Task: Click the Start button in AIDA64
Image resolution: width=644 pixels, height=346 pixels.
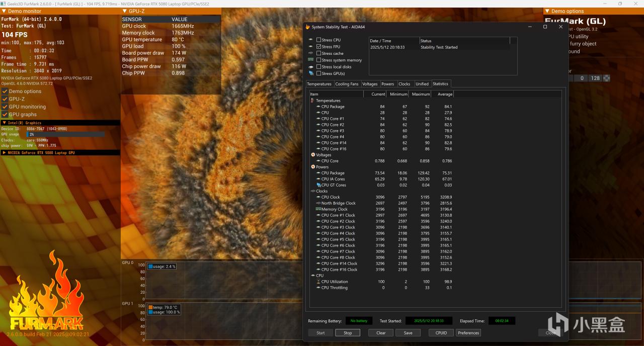Action: tap(320, 333)
